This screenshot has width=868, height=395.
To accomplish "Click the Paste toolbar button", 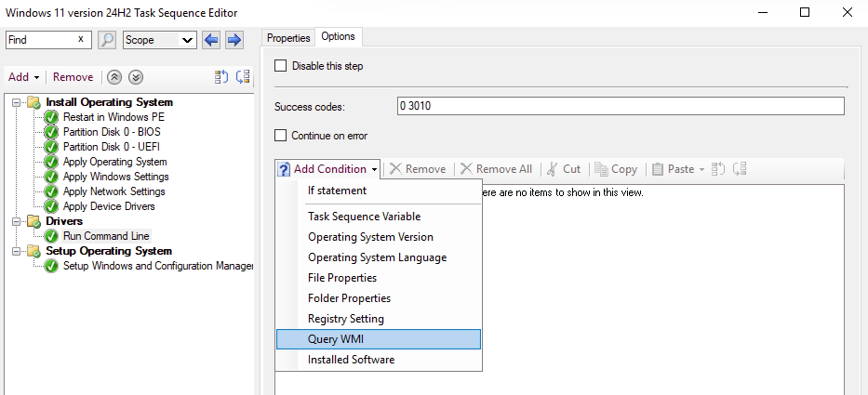I will pyautogui.click(x=674, y=169).
